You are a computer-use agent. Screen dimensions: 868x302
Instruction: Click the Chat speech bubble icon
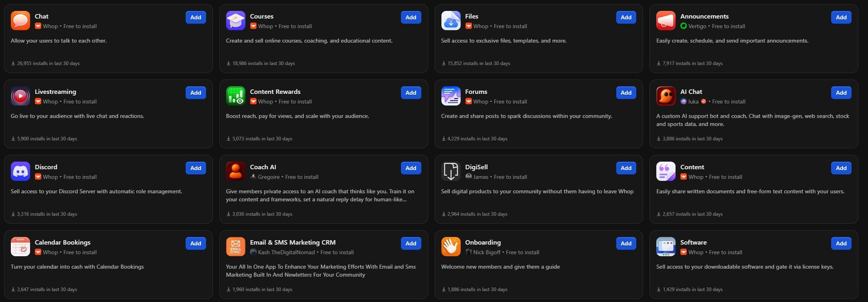pyautogui.click(x=20, y=20)
